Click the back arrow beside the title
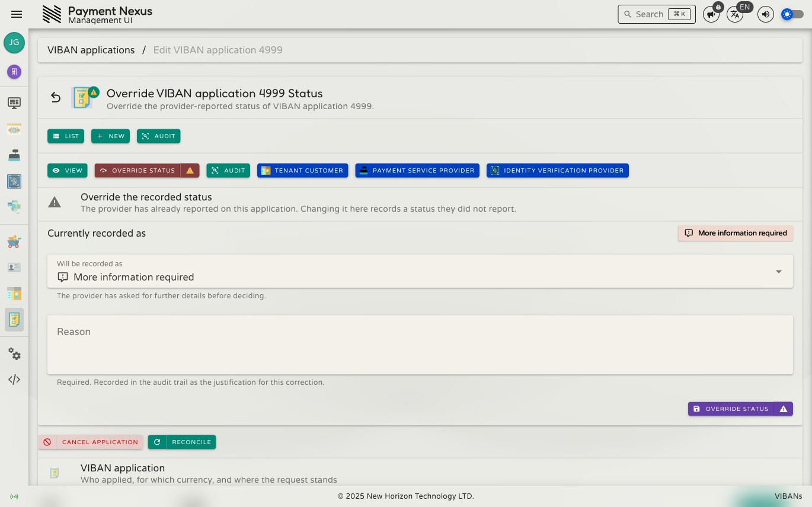 [x=56, y=97]
